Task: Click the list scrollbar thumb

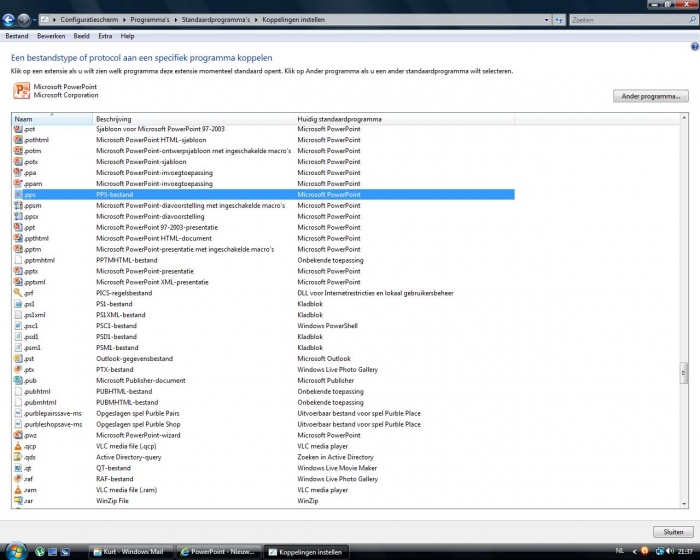Action: click(684, 373)
